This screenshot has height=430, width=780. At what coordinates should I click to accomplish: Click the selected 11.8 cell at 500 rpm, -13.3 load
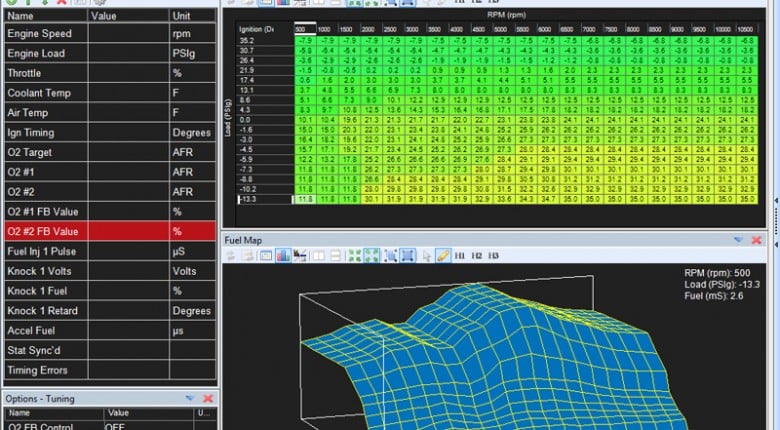305,199
